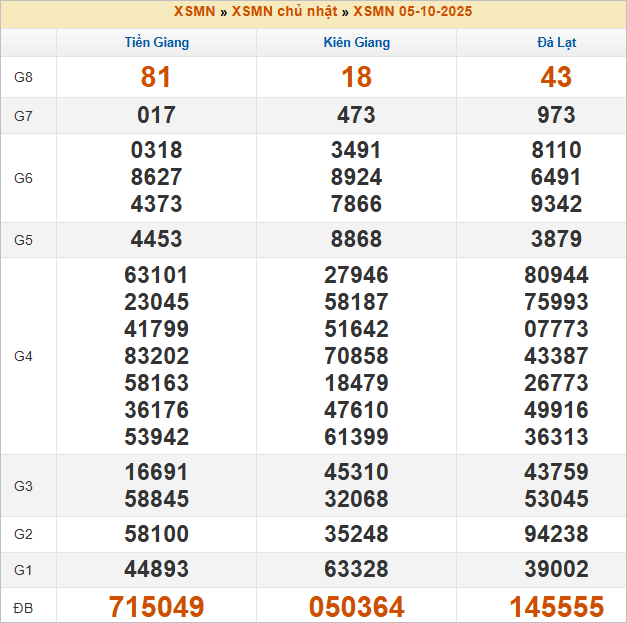627x623 pixels.
Task: Click Đà Lạt G5 number 3879
Action: coord(556,240)
